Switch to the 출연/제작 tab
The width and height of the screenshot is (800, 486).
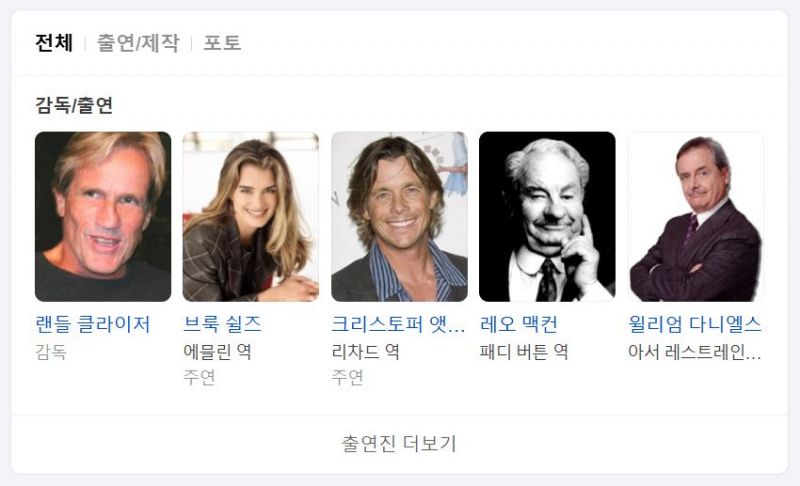138,43
